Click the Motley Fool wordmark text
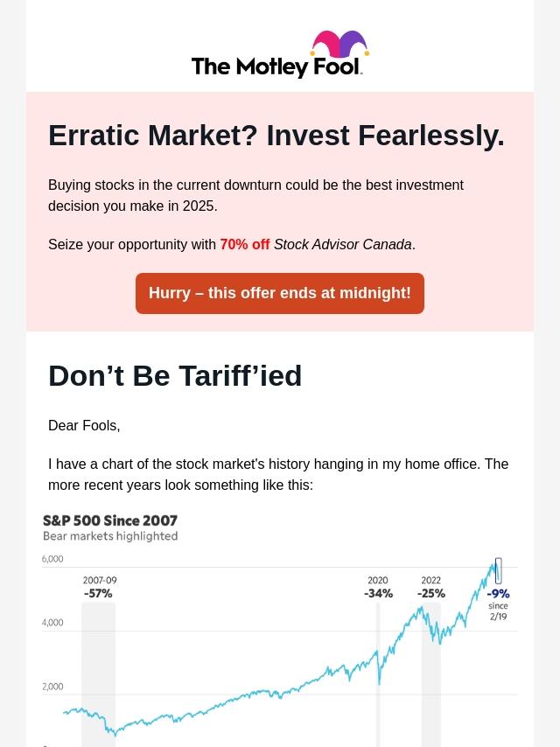Viewport: 560px width, 747px height. point(276,66)
